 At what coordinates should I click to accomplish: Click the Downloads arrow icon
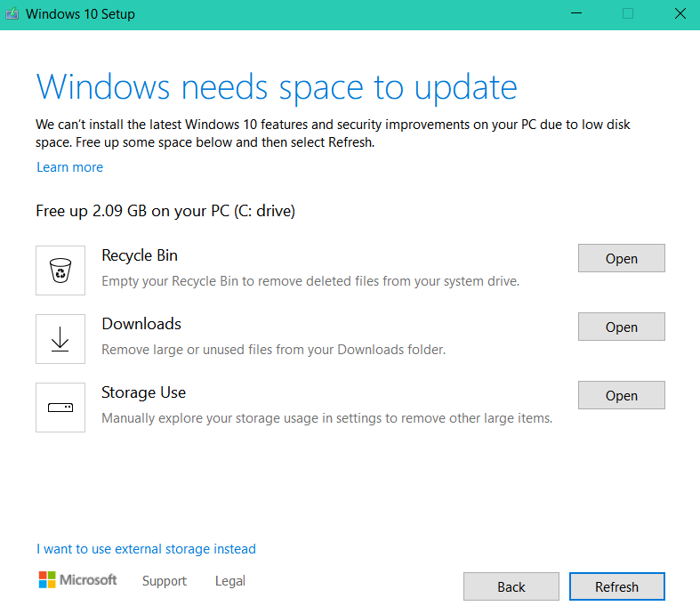click(x=60, y=339)
